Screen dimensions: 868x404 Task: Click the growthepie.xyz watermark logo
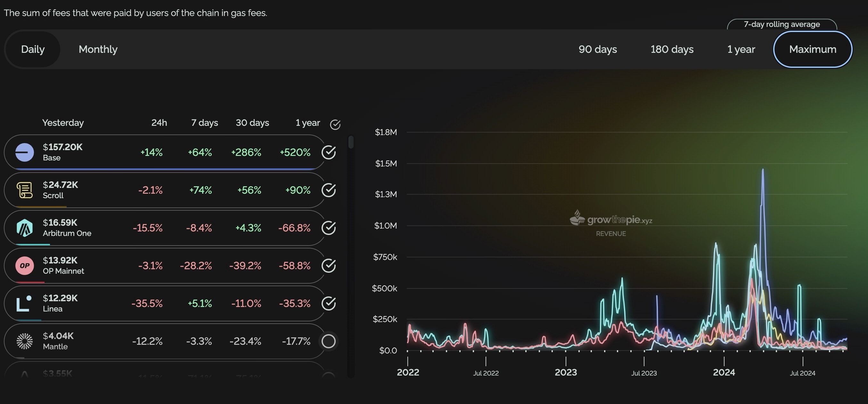[x=610, y=220]
